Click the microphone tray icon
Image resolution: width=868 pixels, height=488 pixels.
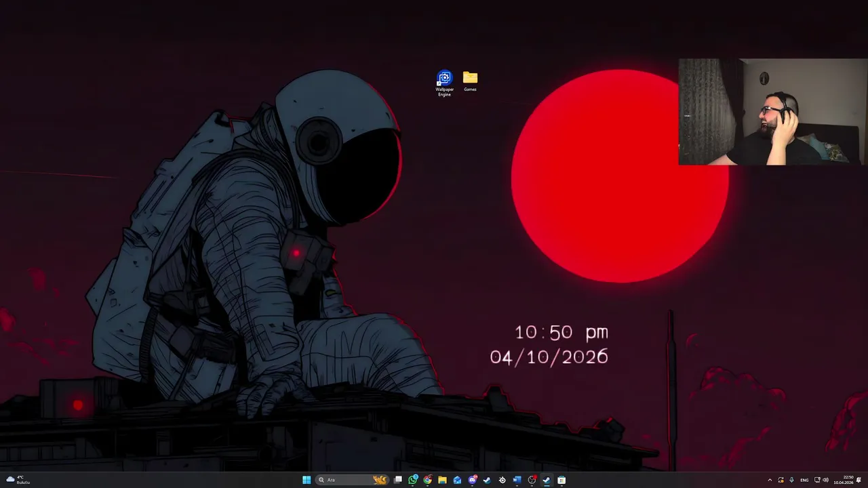[x=791, y=480]
